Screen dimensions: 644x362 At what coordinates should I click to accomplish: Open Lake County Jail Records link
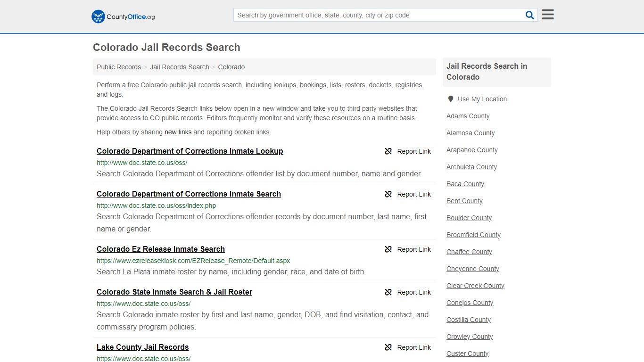[143, 347]
